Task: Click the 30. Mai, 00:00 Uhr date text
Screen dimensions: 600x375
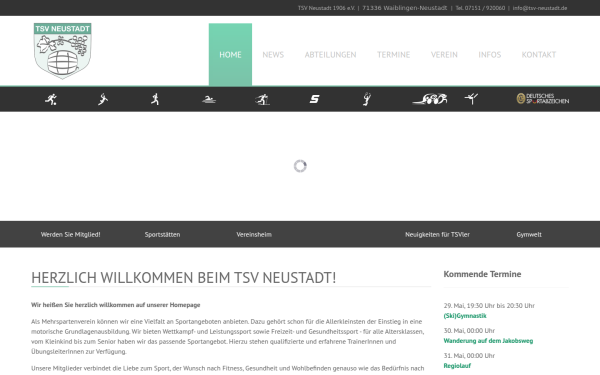Action: (469, 330)
